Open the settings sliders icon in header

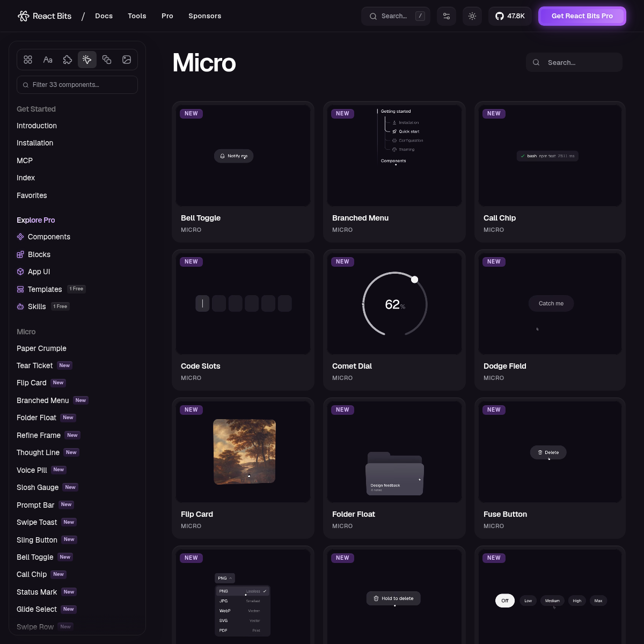(447, 16)
